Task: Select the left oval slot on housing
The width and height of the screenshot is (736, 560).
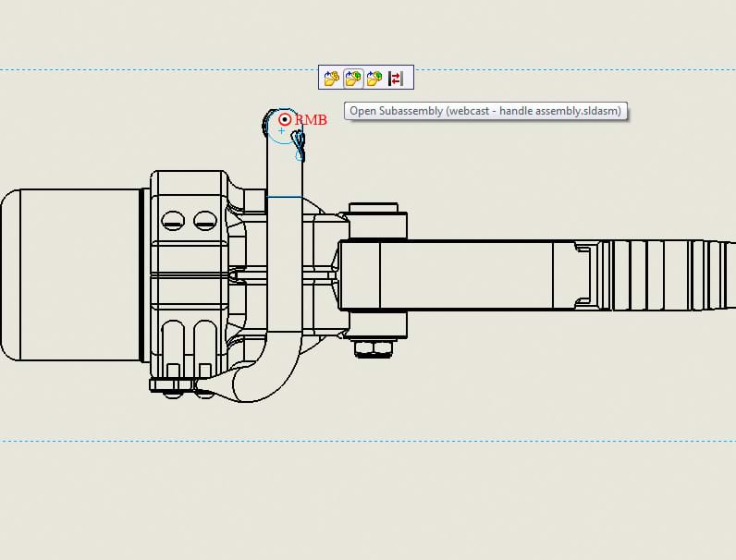Action: coord(173,220)
